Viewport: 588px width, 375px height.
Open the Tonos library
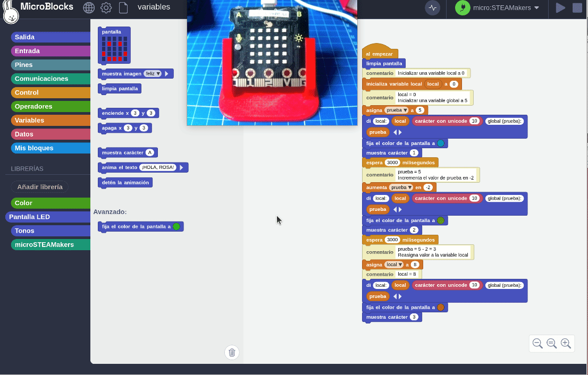[x=51, y=231]
